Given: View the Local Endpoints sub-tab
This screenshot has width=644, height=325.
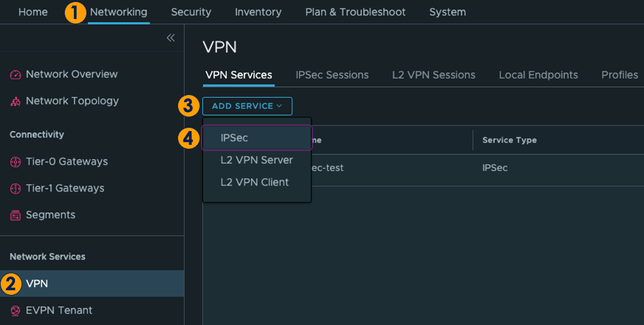Looking at the screenshot, I should (538, 75).
